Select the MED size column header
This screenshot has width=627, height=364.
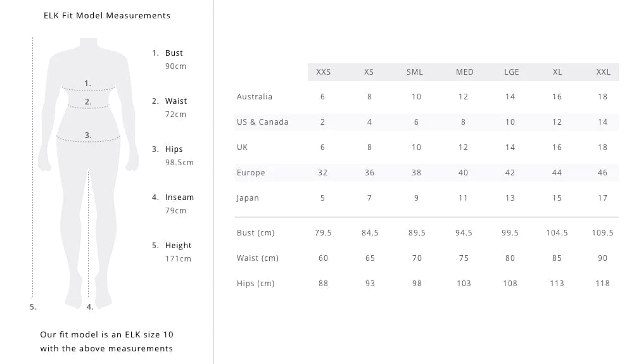coord(465,72)
